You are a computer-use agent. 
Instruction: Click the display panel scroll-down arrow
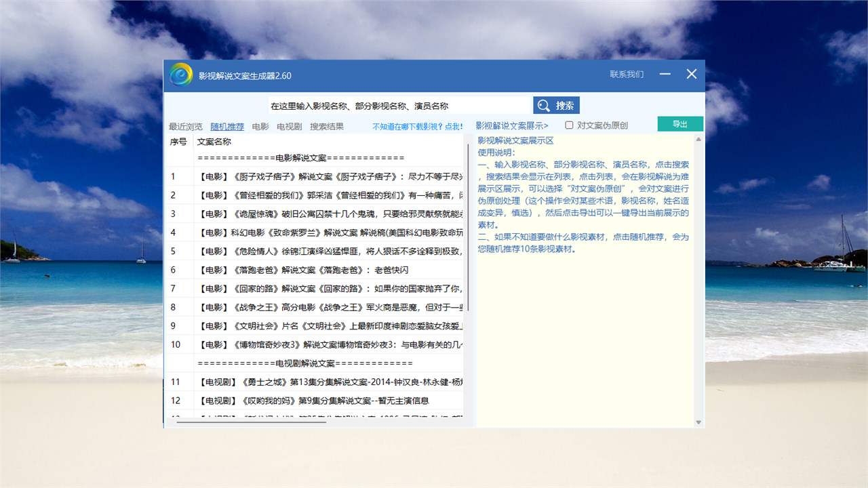pos(699,422)
